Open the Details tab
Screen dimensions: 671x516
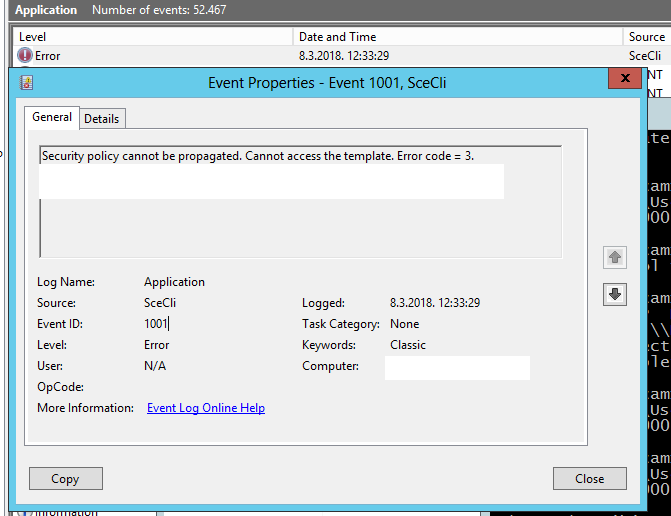tap(101, 118)
